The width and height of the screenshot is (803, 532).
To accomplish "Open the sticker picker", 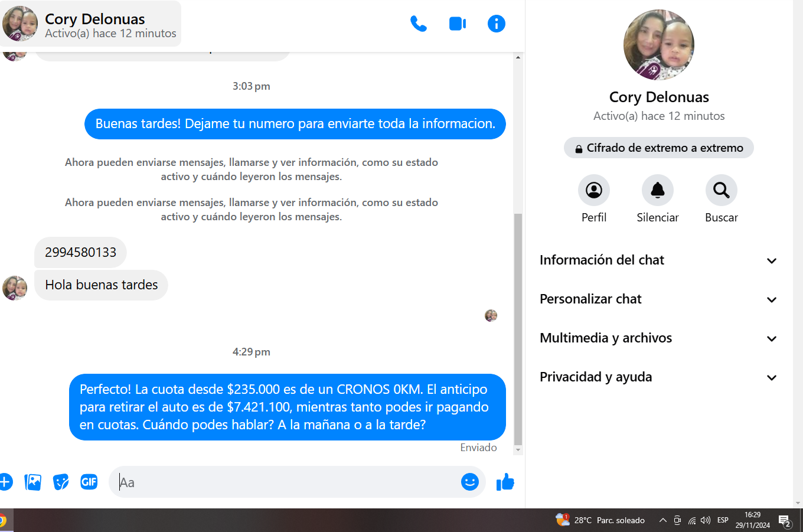I will (61, 482).
